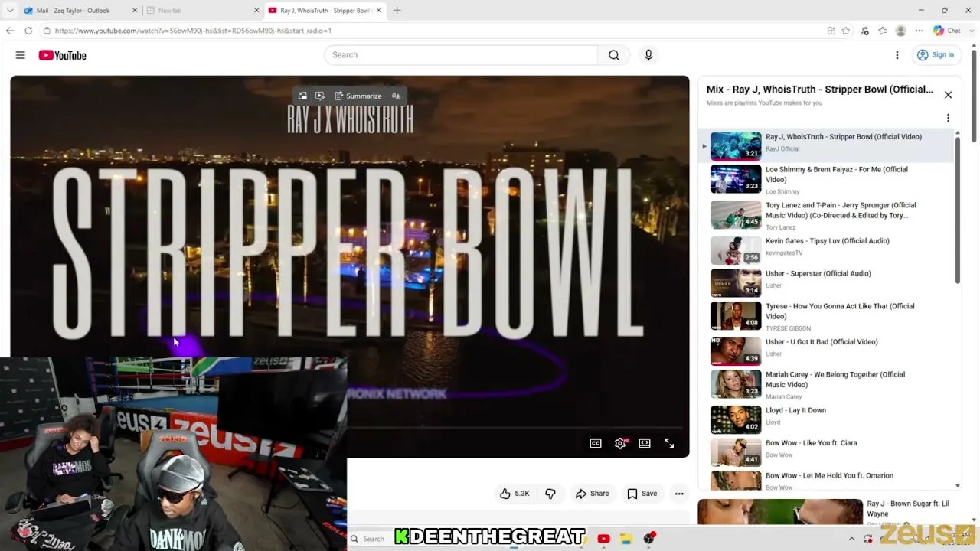Like the video with 5.3K likes
Image resolution: width=980 pixels, height=551 pixels.
pyautogui.click(x=514, y=494)
